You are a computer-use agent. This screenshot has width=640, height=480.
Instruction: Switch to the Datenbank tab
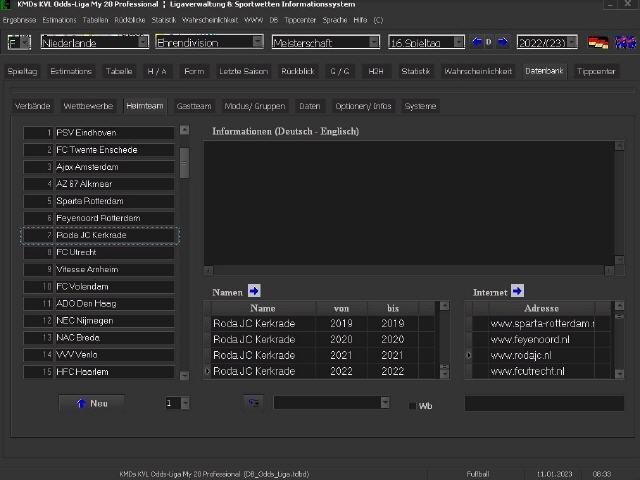pos(544,71)
